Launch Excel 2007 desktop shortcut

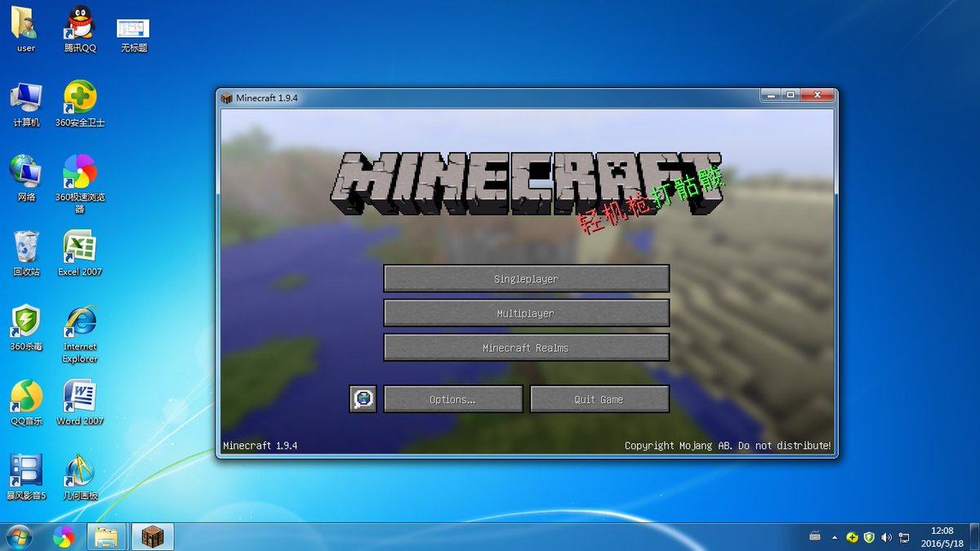pos(80,253)
